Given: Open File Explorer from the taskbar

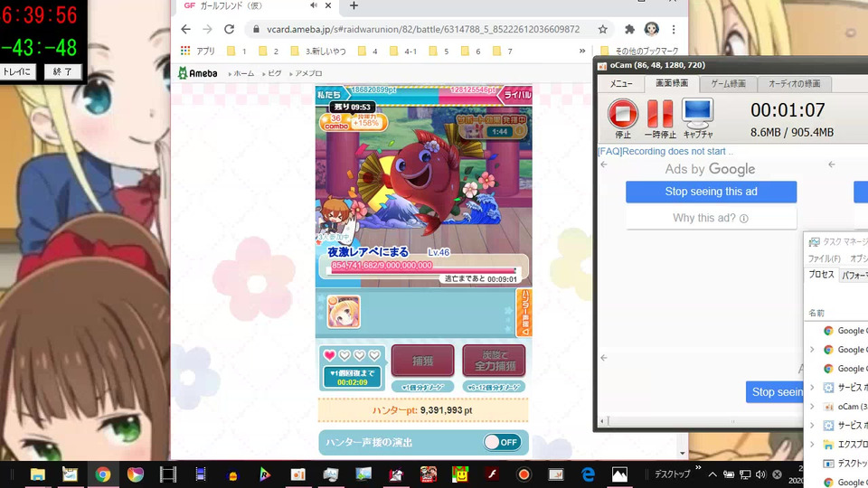Looking at the screenshot, I should [38, 474].
